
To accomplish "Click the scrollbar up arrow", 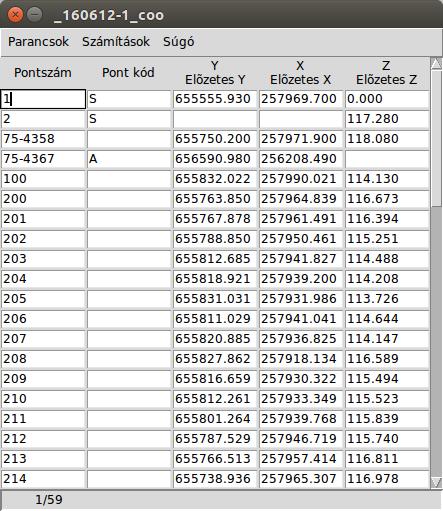I will (x=436, y=64).
